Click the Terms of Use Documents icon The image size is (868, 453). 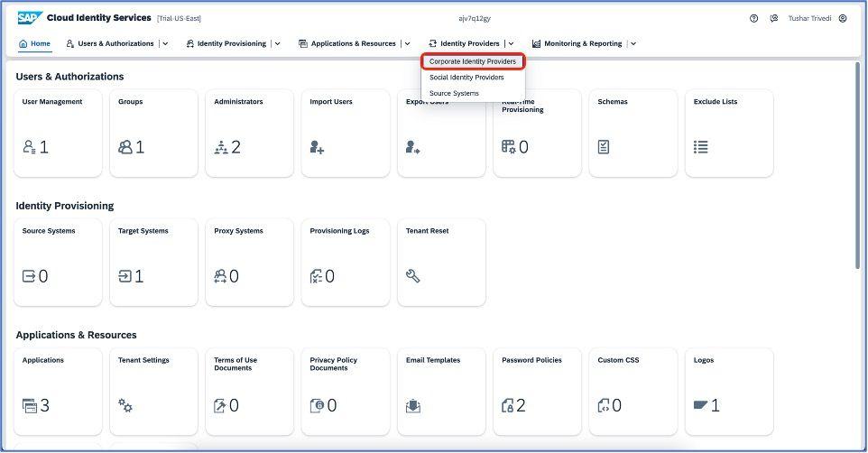(220, 405)
